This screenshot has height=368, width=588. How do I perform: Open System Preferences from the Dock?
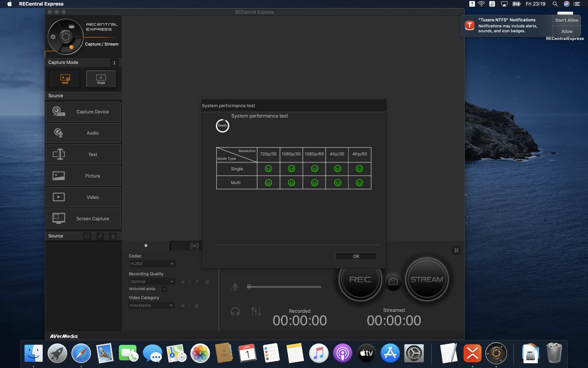tap(414, 353)
